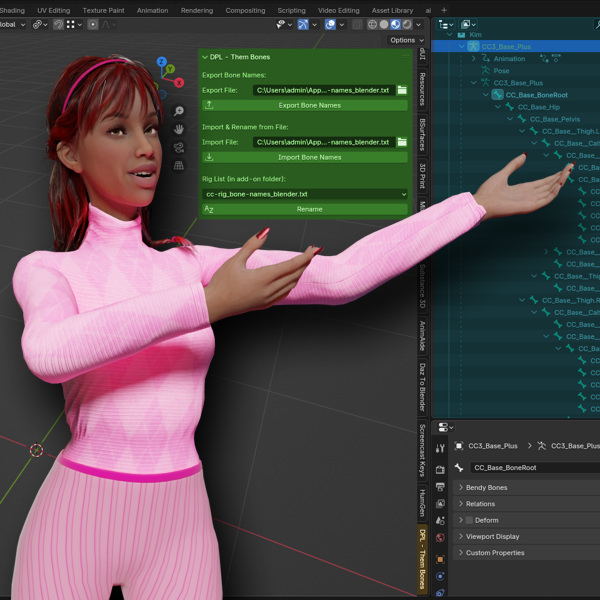
Task: Toggle the snap magnet
Action: (58, 24)
